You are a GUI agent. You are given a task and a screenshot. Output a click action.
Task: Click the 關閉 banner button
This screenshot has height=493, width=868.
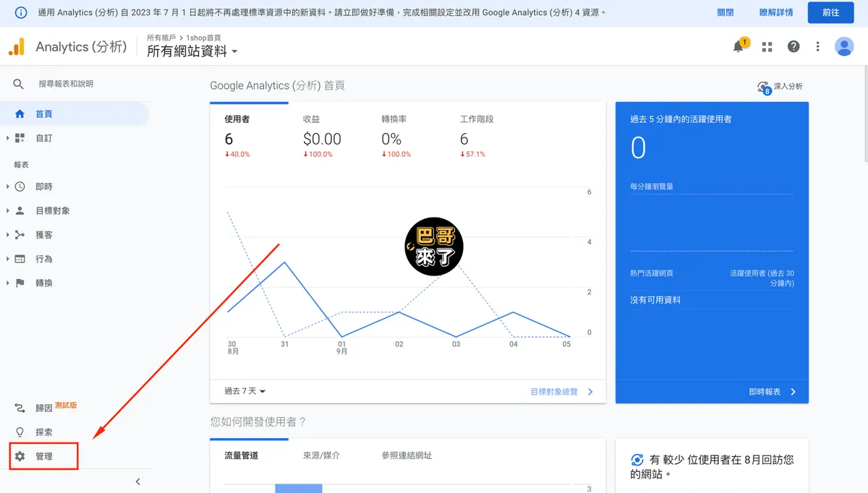click(726, 13)
